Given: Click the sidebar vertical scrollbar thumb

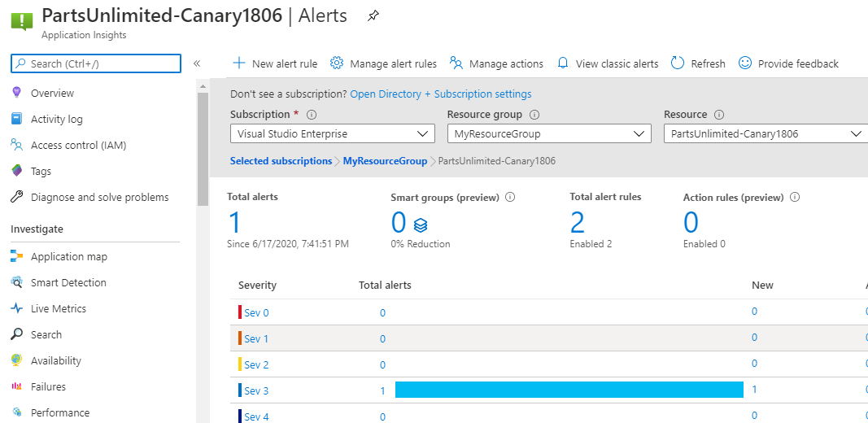Looking at the screenshot, I should (203, 148).
